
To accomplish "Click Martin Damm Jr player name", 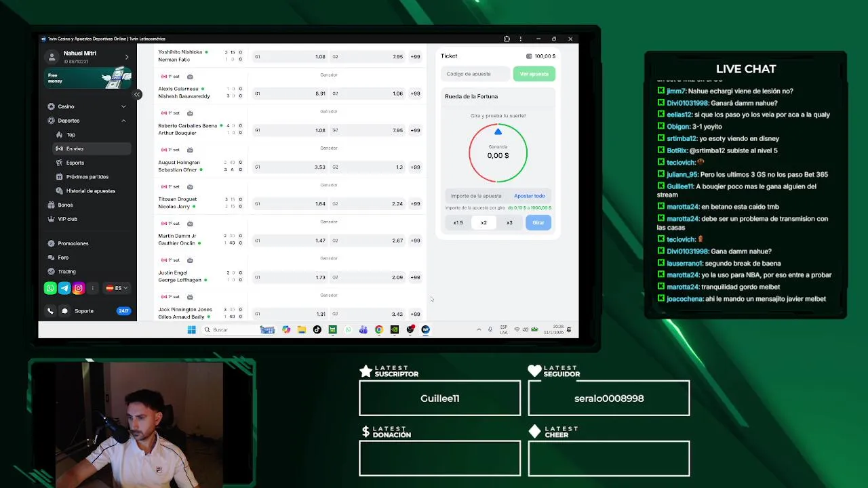I will (x=177, y=236).
